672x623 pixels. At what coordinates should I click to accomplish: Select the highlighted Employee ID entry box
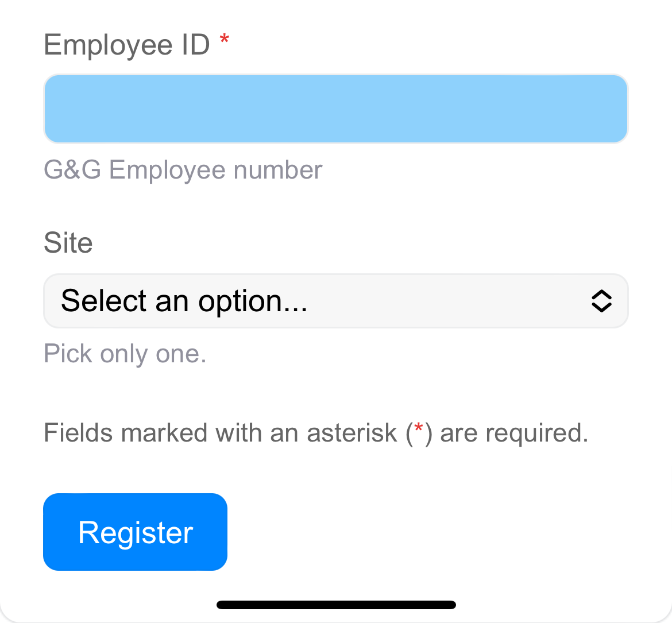click(x=335, y=109)
